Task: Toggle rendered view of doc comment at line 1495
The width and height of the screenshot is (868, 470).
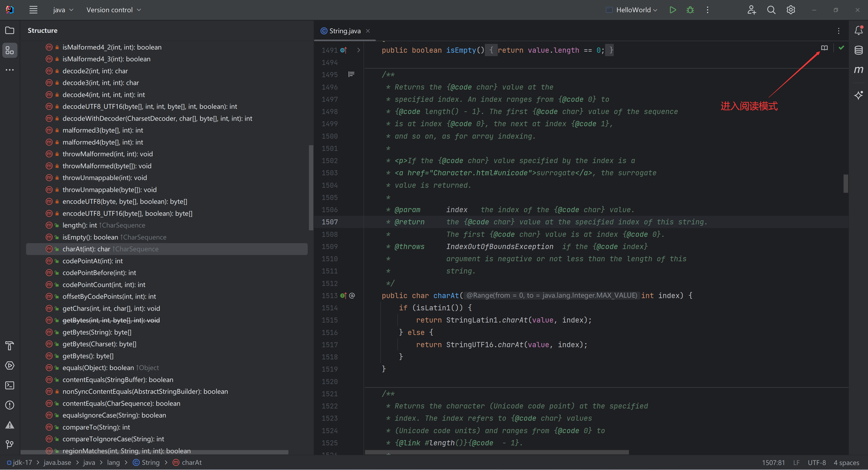Action: (351, 74)
